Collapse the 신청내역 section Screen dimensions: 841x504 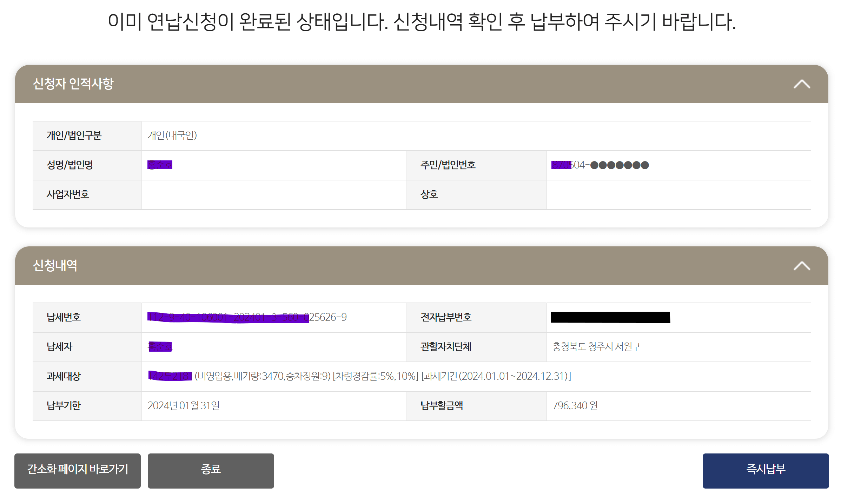coord(801,266)
